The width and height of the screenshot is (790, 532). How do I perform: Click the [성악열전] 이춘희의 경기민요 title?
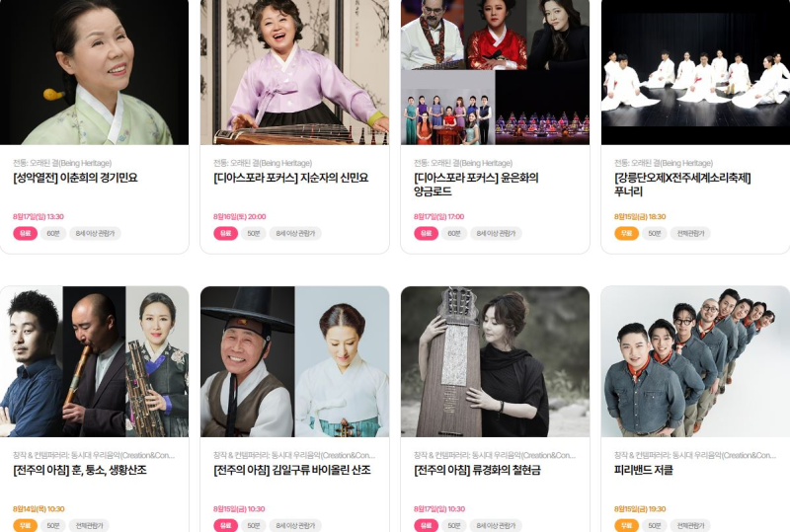(75, 178)
